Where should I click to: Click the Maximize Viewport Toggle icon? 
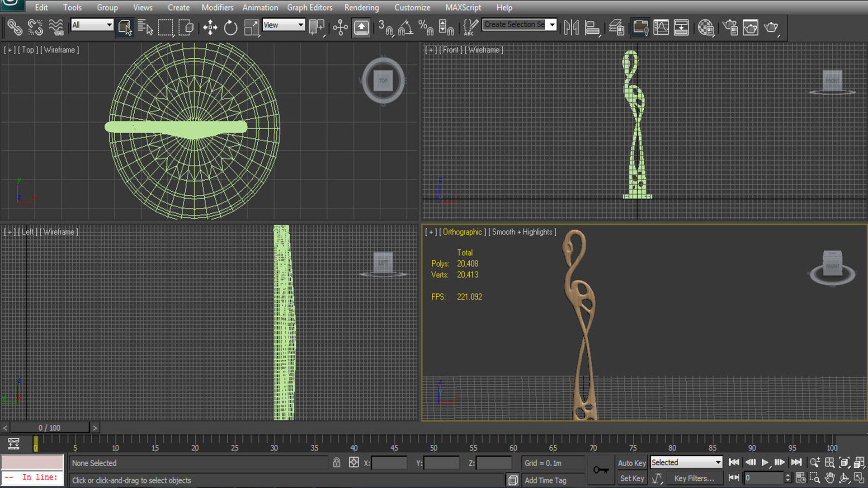pyautogui.click(x=859, y=478)
